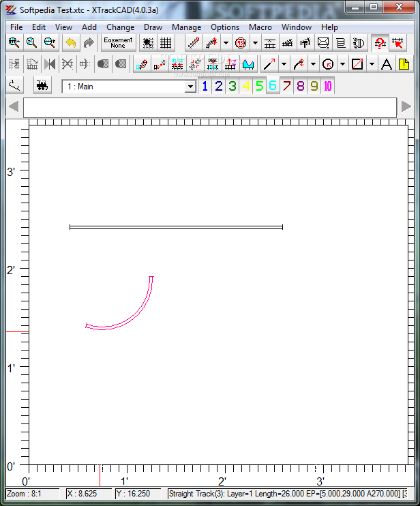Open the Change menu
Image resolution: width=420 pixels, height=506 pixels.
(120, 27)
